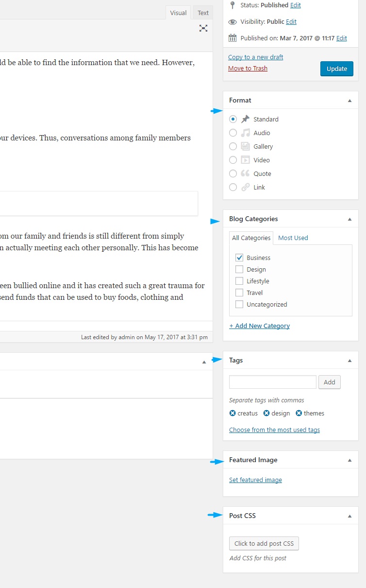This screenshot has height=588, width=366.
Task: Focus the tags input field
Action: (272, 382)
